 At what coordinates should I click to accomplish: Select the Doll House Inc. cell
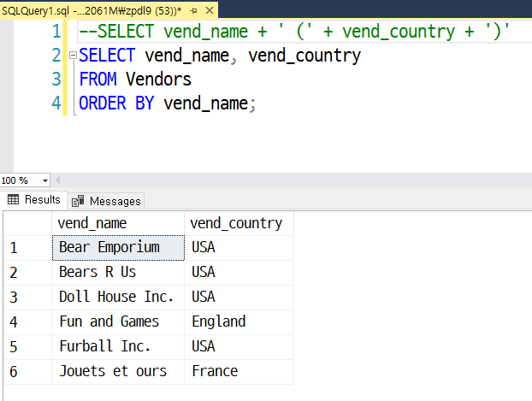[118, 298]
